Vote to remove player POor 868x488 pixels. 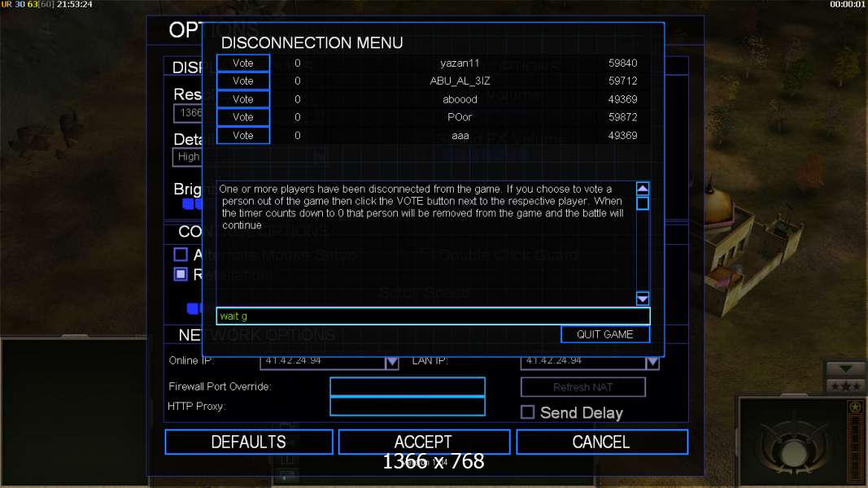pyautogui.click(x=243, y=117)
